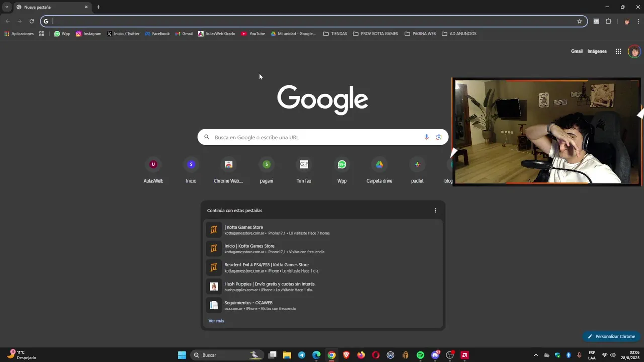Open Discord from the taskbar
Screen dimensions: 644x362
(x=435, y=355)
